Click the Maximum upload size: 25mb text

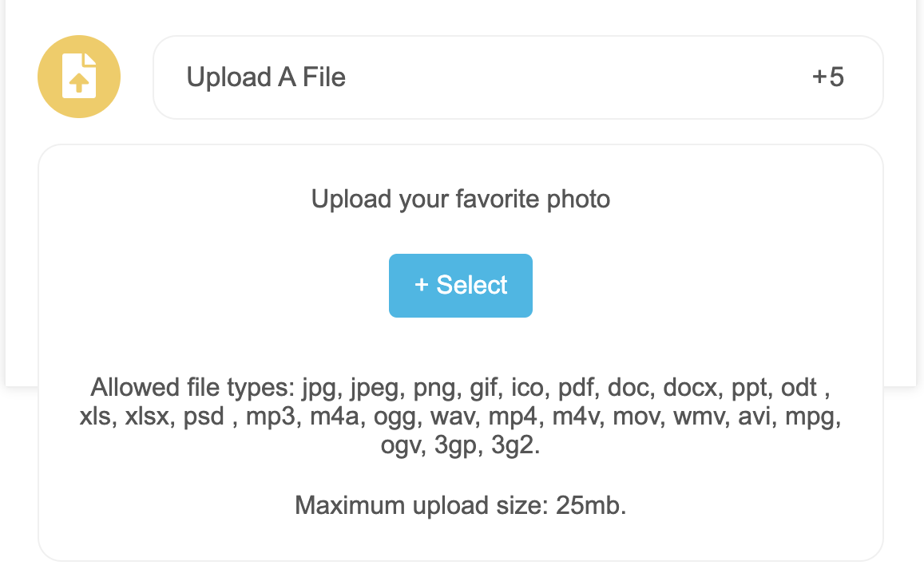point(460,505)
